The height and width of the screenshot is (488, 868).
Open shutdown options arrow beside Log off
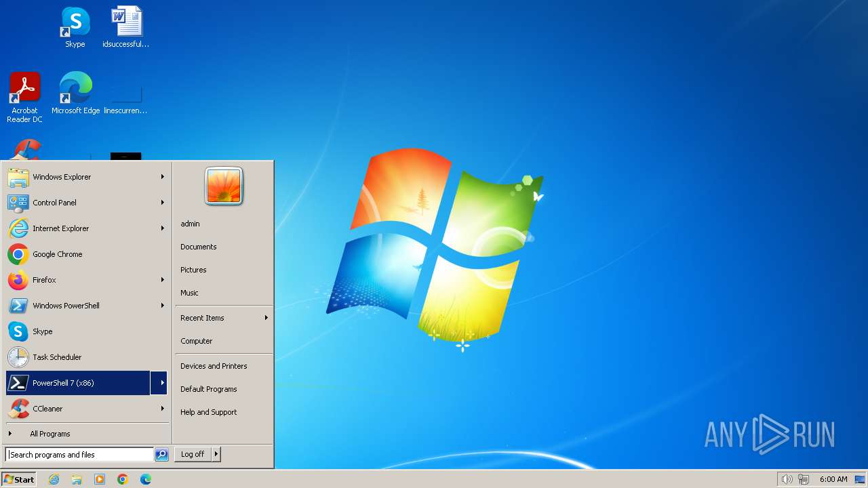(x=216, y=454)
